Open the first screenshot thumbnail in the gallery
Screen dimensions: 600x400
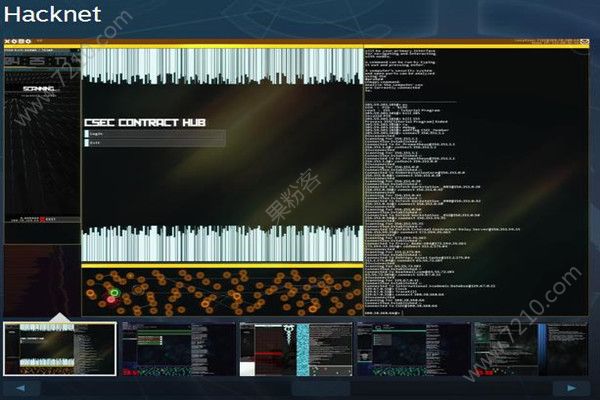point(61,348)
